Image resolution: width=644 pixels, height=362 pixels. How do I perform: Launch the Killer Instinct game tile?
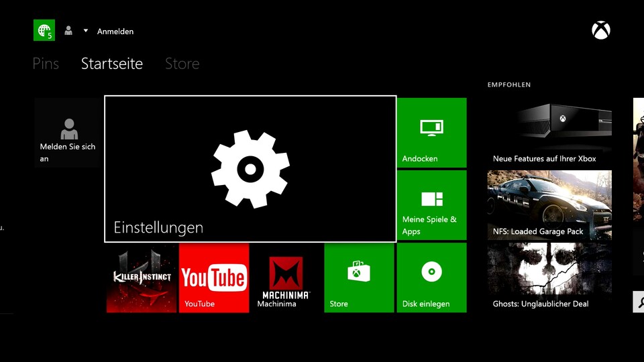point(142,278)
